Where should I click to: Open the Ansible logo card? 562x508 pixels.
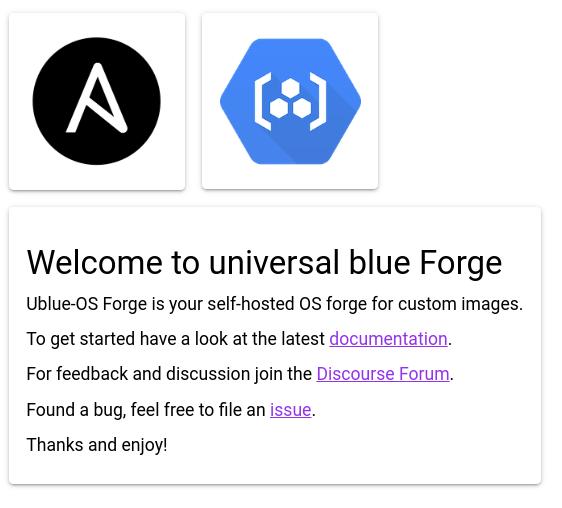click(x=97, y=101)
